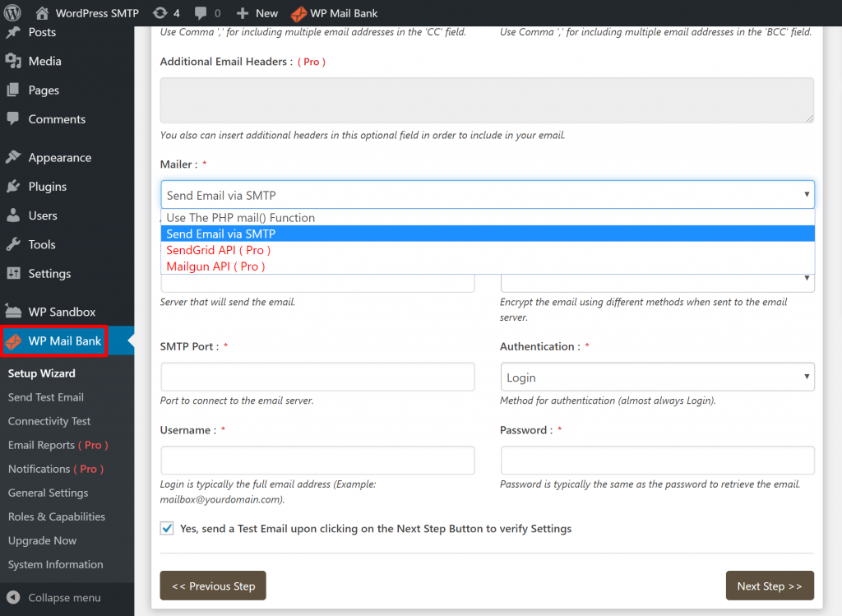Click the Pages icon in sidebar
842x616 pixels.
13,90
